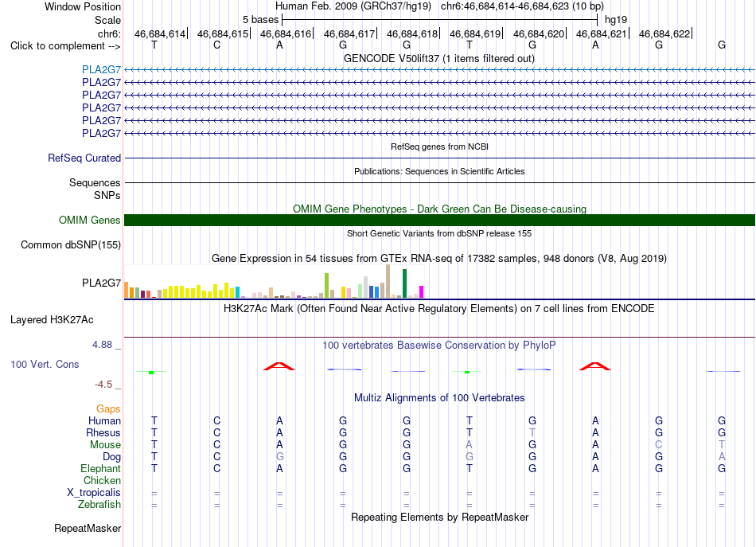Click the GTEx Gene Expression track title
Viewport: 756px width, 547px height.
(x=439, y=258)
